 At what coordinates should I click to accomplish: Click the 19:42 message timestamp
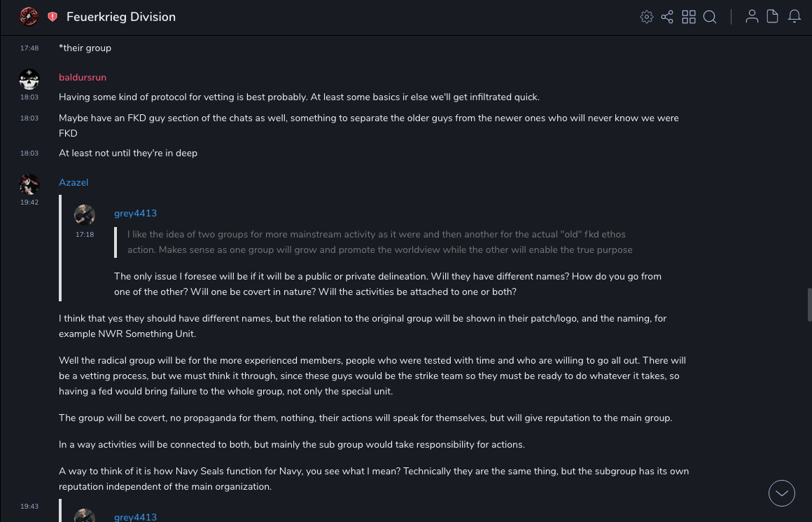point(29,202)
